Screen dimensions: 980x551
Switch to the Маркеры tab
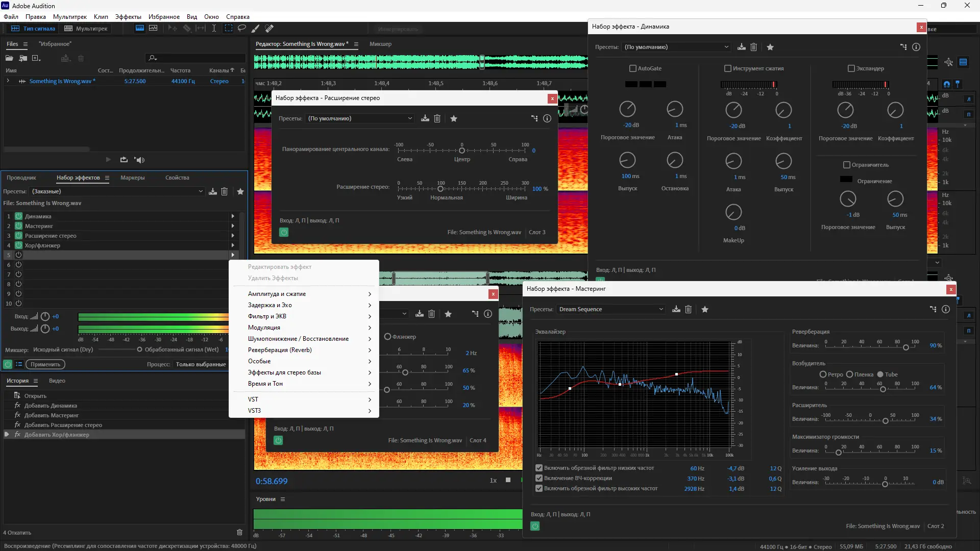(x=132, y=178)
